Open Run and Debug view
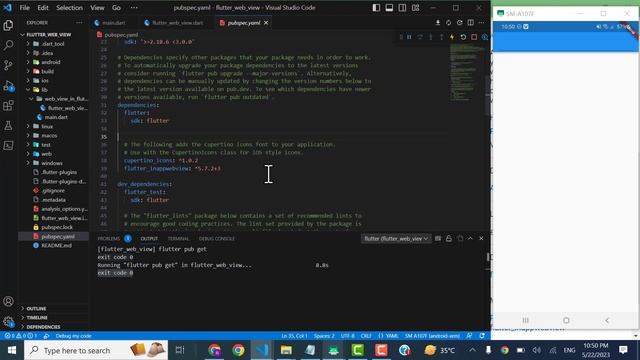 coord(8,86)
